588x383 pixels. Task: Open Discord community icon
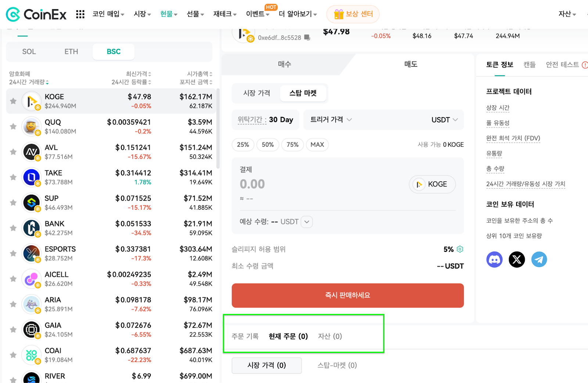click(494, 259)
